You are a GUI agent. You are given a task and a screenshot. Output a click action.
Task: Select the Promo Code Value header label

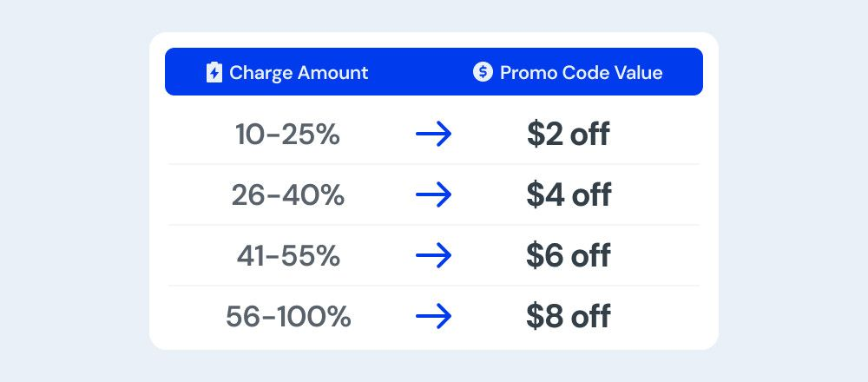(x=582, y=73)
